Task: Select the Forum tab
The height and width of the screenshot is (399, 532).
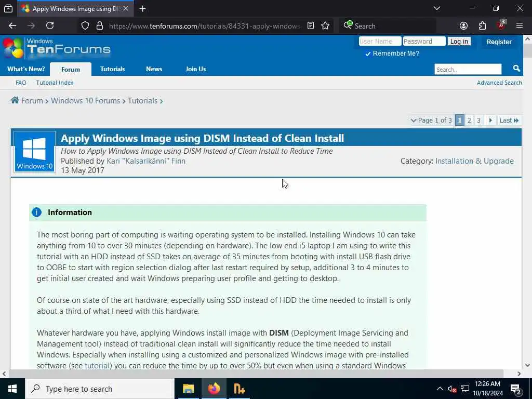Action: 71,69
